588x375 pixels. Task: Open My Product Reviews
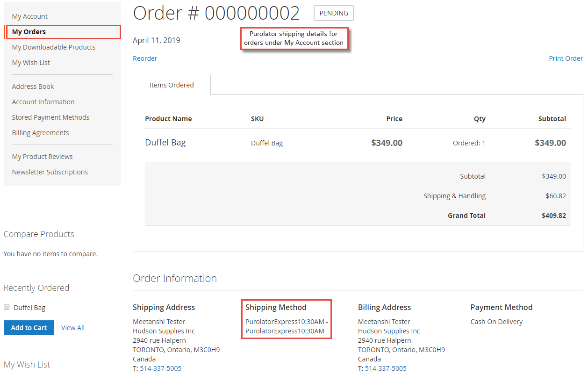(42, 157)
